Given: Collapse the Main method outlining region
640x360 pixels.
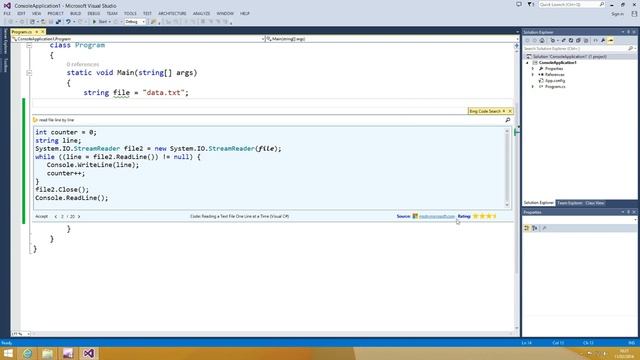Looking at the screenshot, I should tap(29, 73).
